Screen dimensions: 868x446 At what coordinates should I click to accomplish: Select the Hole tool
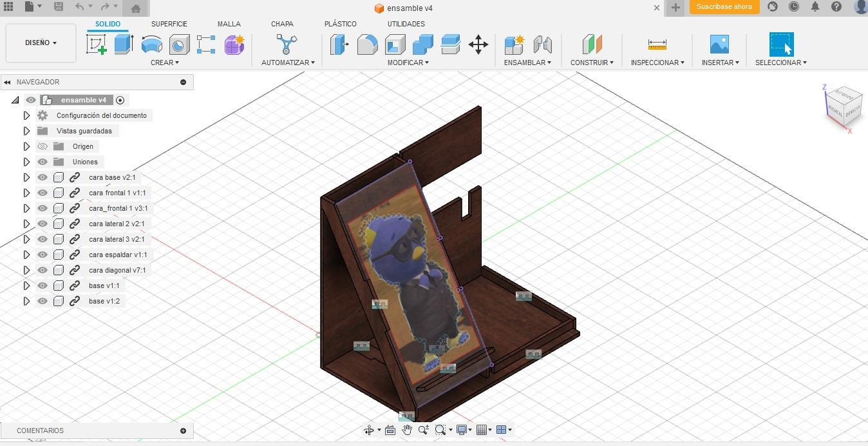tap(179, 44)
